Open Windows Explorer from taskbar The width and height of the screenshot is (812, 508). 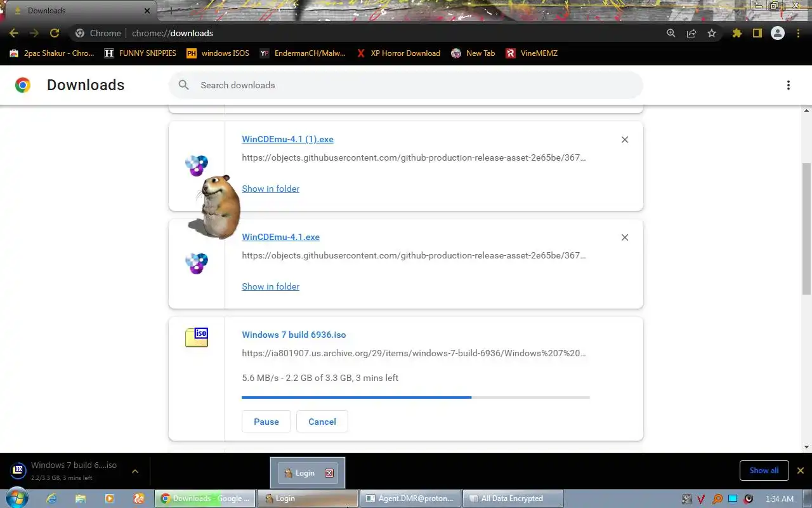click(x=81, y=498)
